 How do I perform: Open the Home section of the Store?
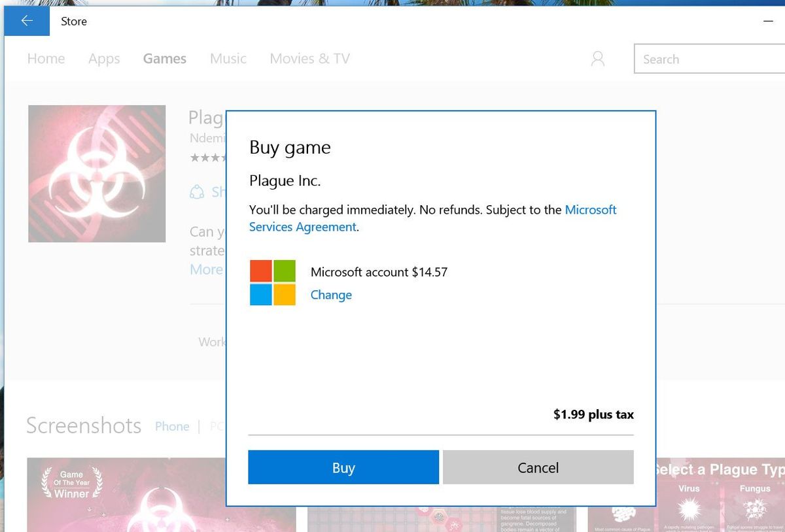[46, 59]
